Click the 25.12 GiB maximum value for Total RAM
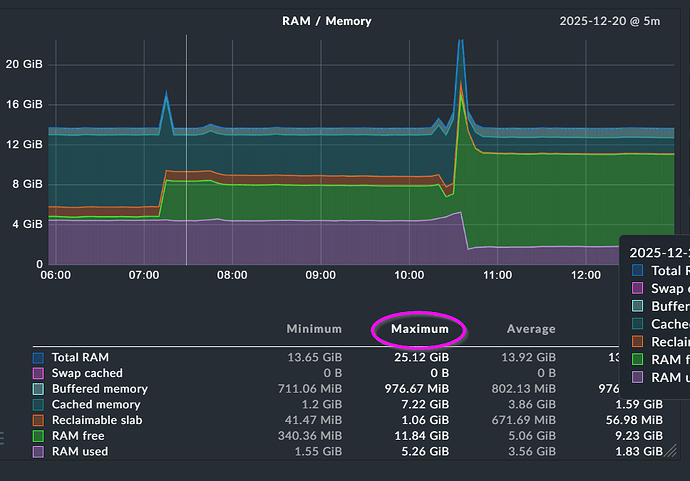690x481 pixels. pos(423,356)
